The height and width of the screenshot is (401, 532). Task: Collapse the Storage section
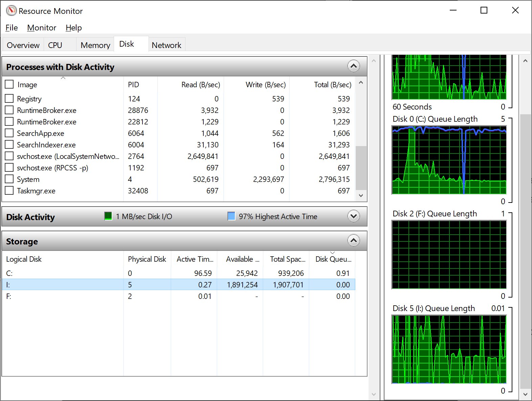coord(354,240)
